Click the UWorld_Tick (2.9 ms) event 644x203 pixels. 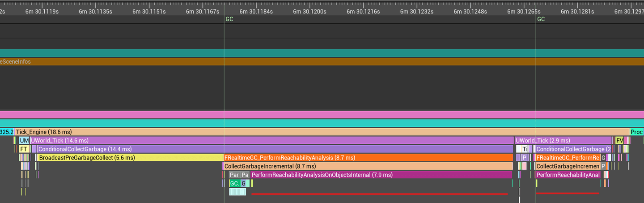563,141
